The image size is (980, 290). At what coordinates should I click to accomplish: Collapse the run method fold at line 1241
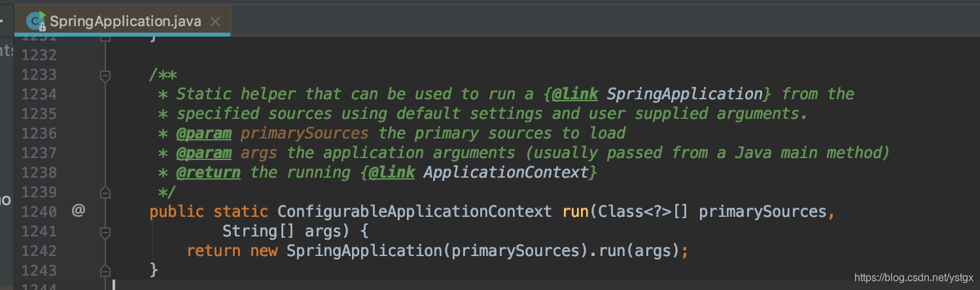tap(105, 231)
